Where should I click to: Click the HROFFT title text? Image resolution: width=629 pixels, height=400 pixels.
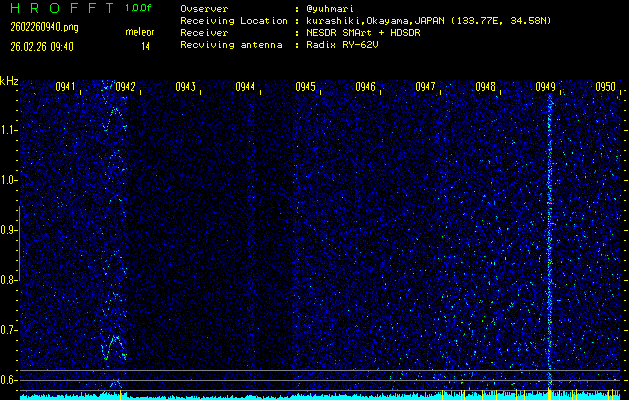pos(63,8)
